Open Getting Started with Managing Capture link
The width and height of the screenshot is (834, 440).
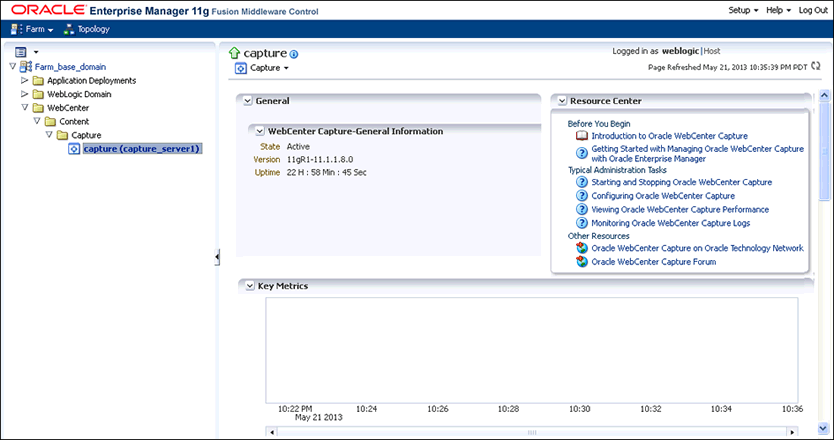[697, 154]
